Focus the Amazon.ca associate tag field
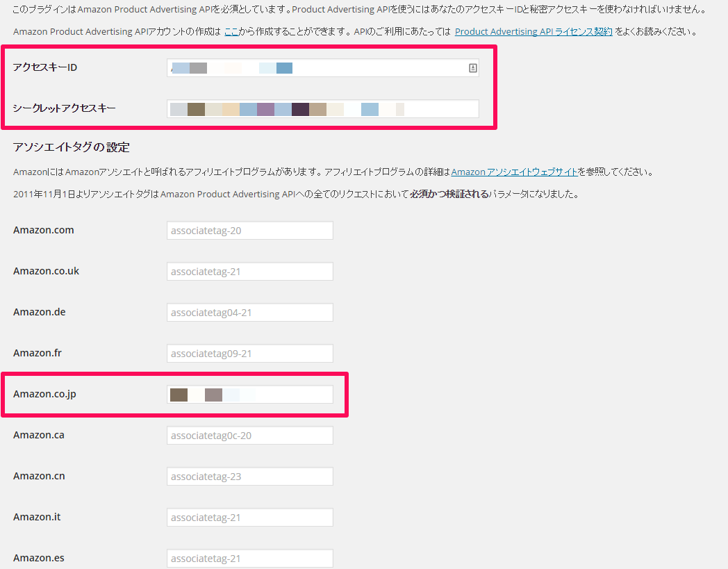 250,435
